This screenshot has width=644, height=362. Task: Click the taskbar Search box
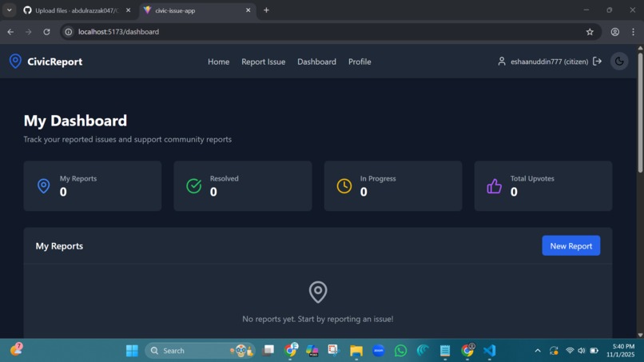pos(200,351)
